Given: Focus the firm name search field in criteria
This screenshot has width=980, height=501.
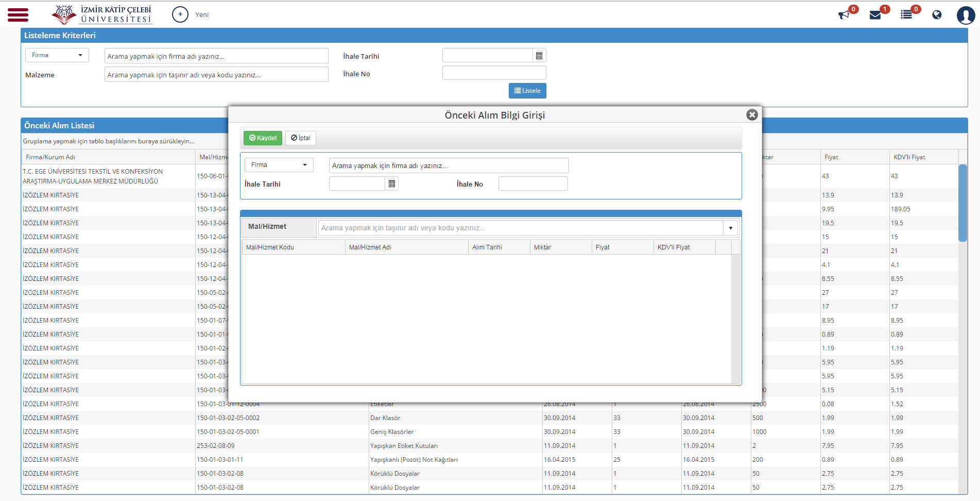Looking at the screenshot, I should click(x=216, y=56).
